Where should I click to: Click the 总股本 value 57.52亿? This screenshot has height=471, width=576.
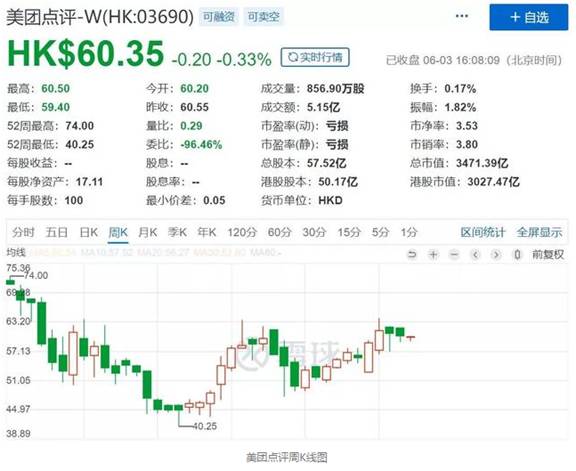[x=327, y=163]
